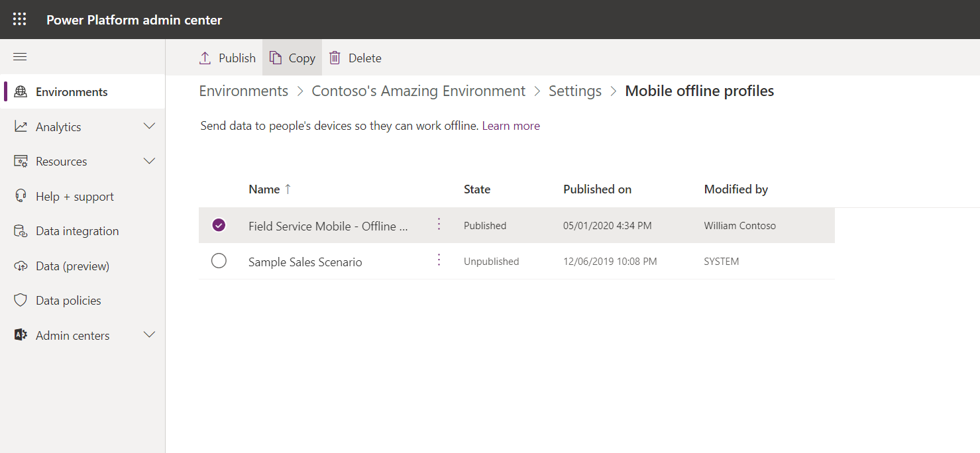
Task: Click the Copy command label
Action: click(302, 58)
